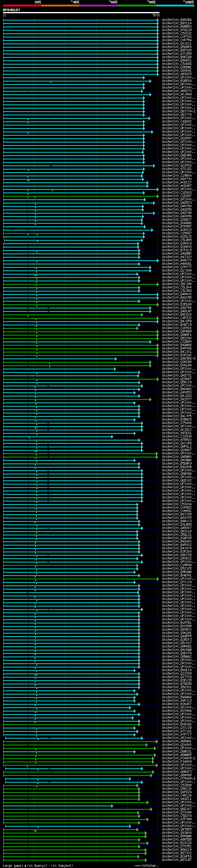The height and width of the screenshot is (868, 197).
Task: Select the UniRef100_Q32PM7 entry
Action: pyautogui.click(x=177, y=139)
